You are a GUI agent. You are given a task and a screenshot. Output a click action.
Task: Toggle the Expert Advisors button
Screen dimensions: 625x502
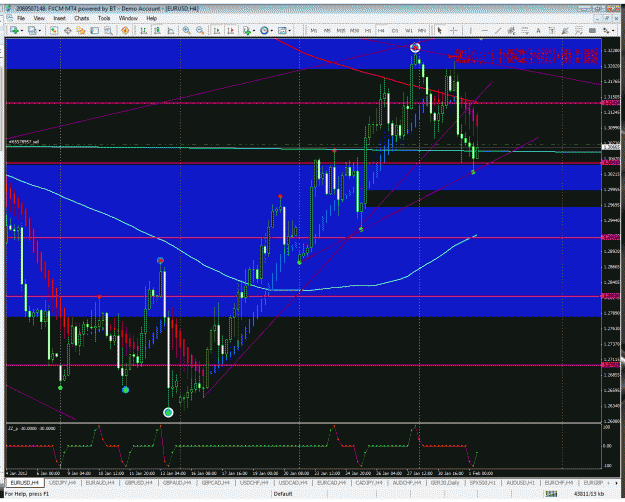click(125, 30)
